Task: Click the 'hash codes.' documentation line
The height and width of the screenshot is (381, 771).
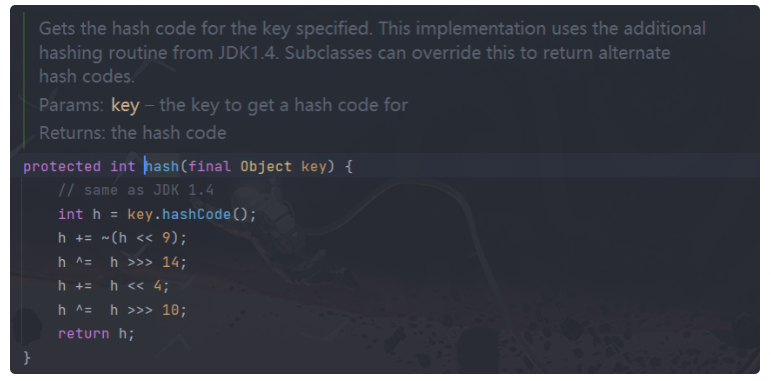Action: pyautogui.click(x=87, y=76)
